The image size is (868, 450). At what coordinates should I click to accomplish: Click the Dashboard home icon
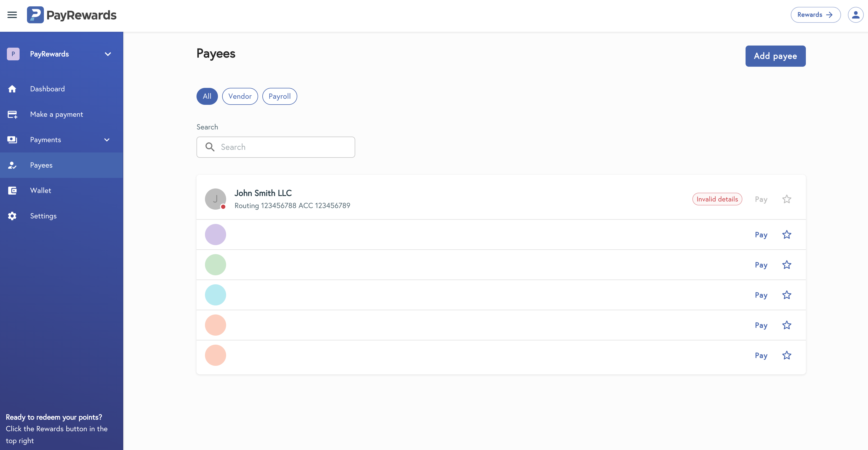coord(12,89)
